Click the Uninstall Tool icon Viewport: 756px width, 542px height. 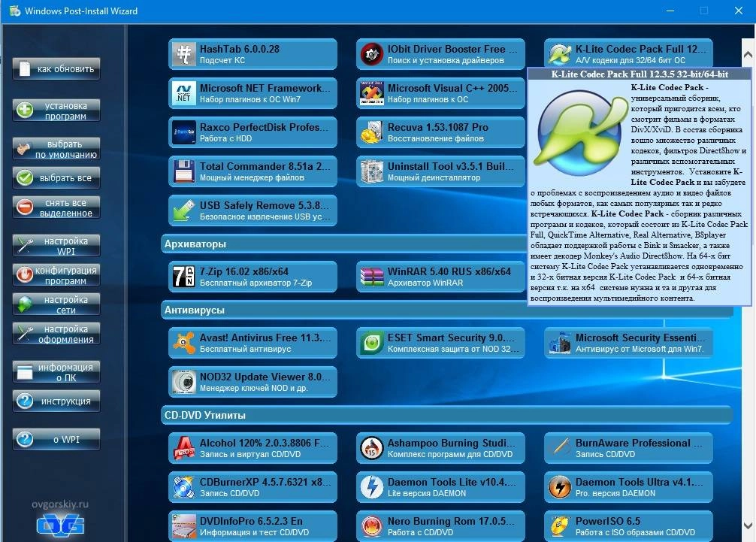pyautogui.click(x=372, y=171)
